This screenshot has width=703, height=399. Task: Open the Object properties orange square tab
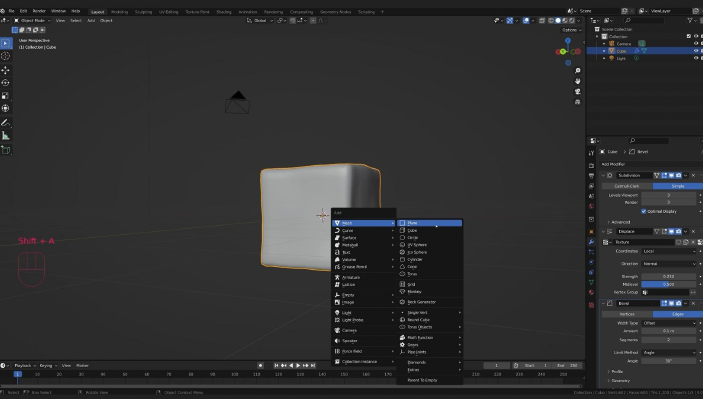click(x=591, y=231)
